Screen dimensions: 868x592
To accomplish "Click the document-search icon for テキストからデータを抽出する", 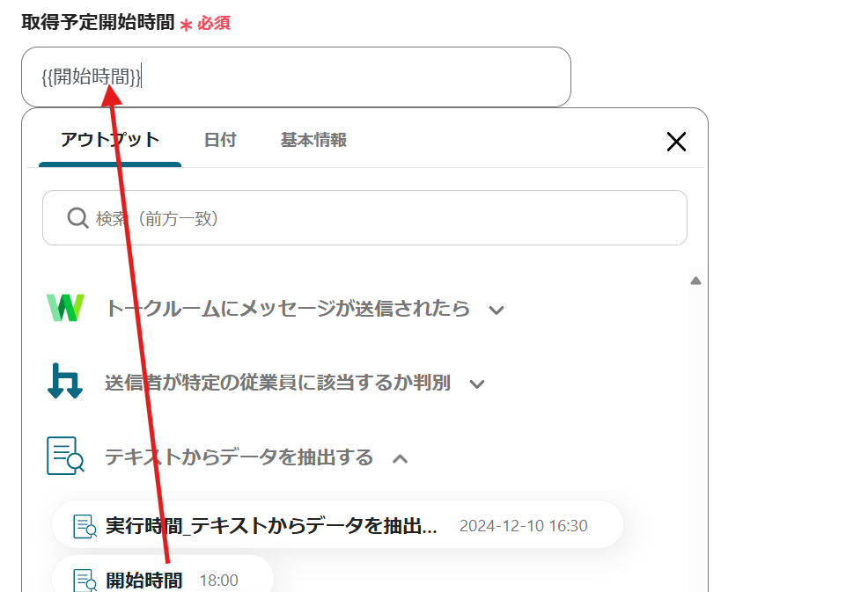I will click(65, 456).
